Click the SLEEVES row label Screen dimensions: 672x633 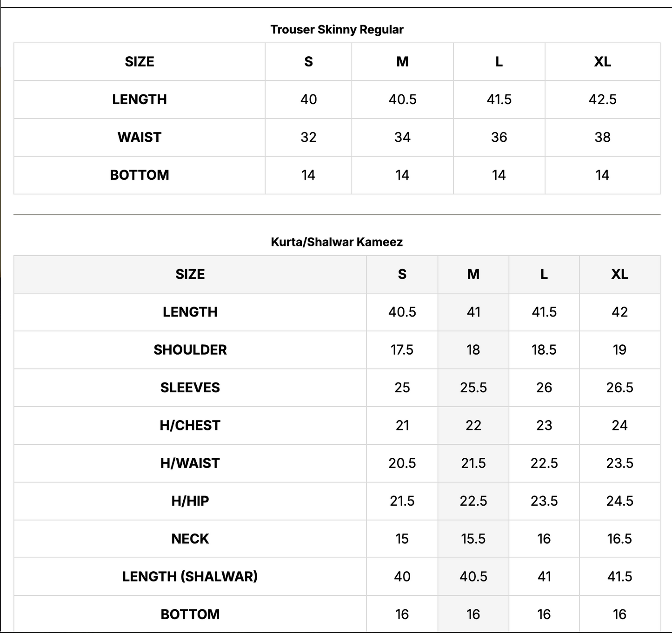[190, 388]
